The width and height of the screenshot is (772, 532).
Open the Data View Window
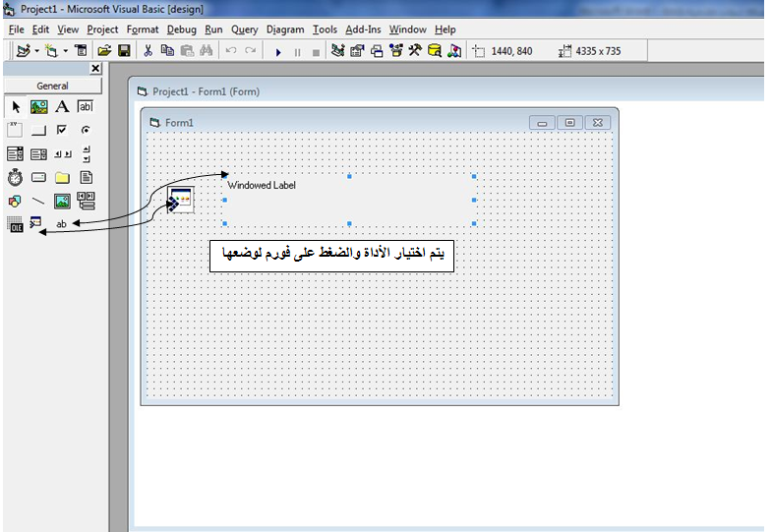(x=435, y=51)
